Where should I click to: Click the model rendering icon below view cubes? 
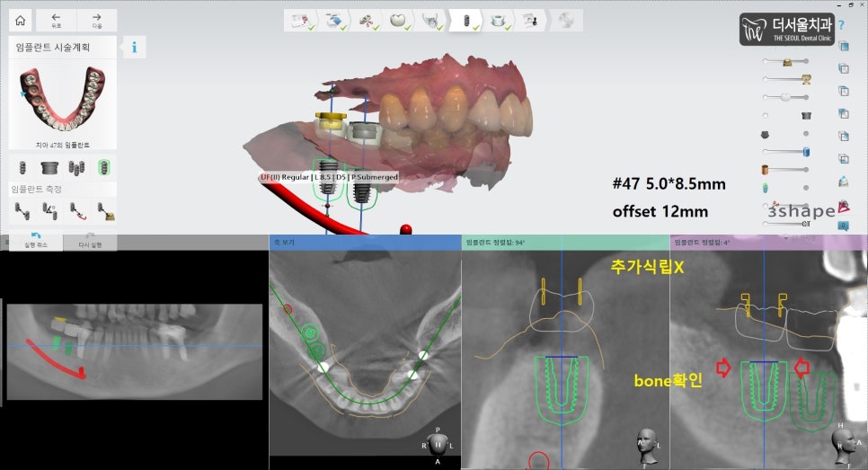844,182
